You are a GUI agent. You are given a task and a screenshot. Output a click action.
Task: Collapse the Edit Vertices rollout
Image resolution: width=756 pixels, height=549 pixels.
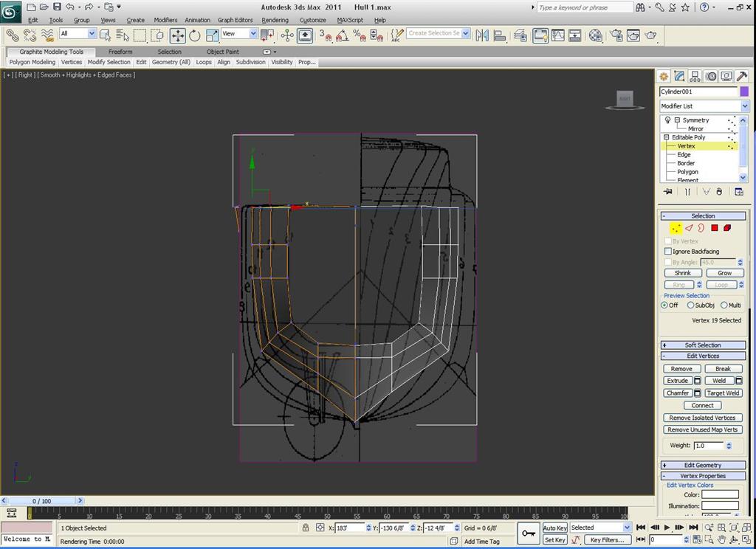703,356
